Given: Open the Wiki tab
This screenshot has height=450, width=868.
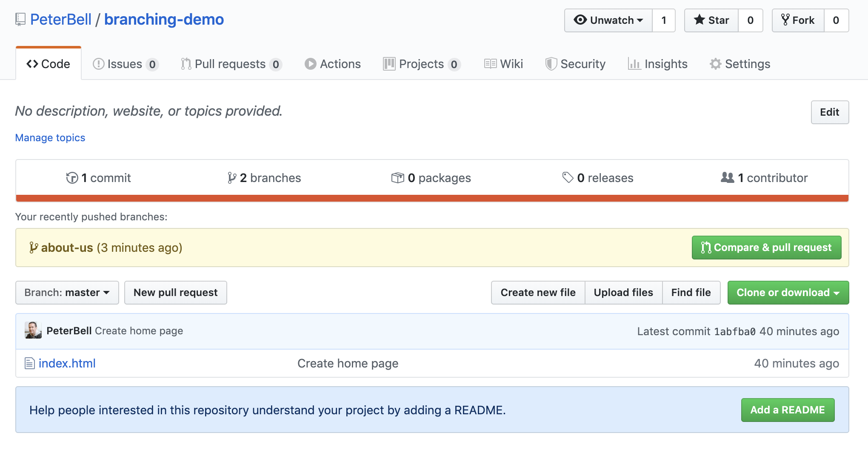Looking at the screenshot, I should pyautogui.click(x=503, y=64).
